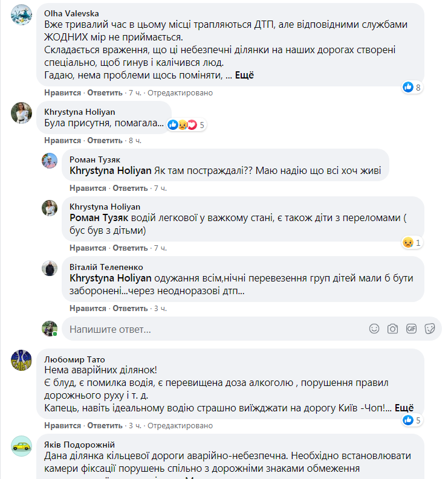Screen dimensions: 448x479
Task: Open like reactions on Olha Valevska's comment
Action: pyautogui.click(x=412, y=87)
